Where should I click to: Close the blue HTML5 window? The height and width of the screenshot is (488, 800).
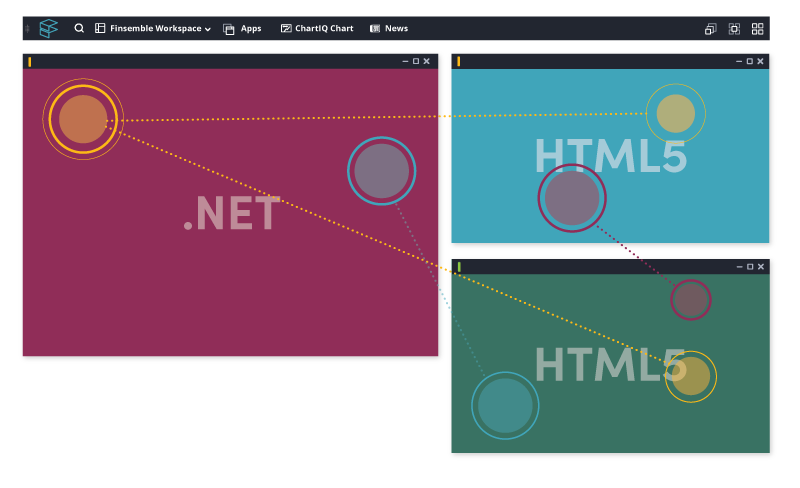click(760, 61)
